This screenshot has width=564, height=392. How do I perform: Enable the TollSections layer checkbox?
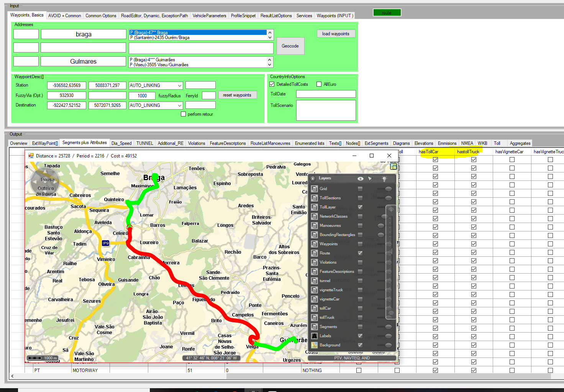pos(360,198)
